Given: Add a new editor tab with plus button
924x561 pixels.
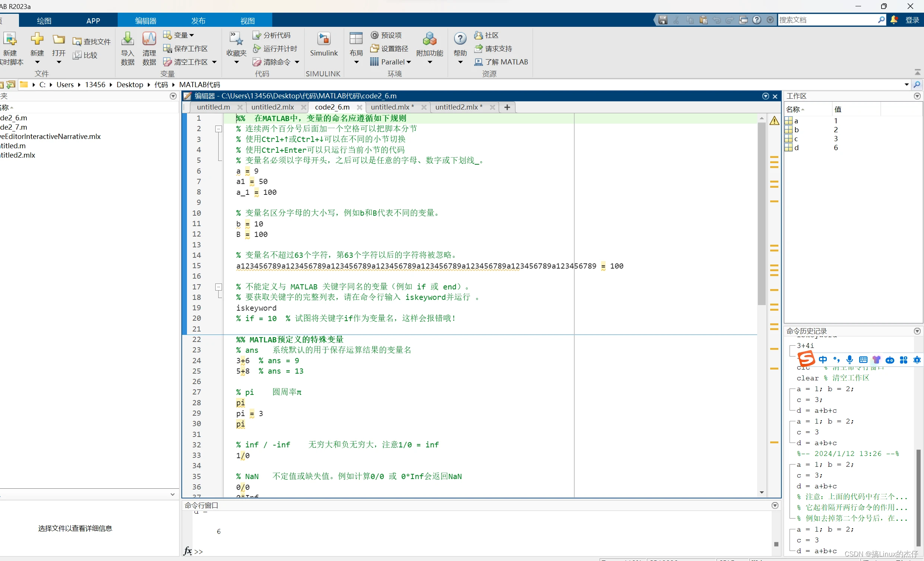Looking at the screenshot, I should click(507, 107).
